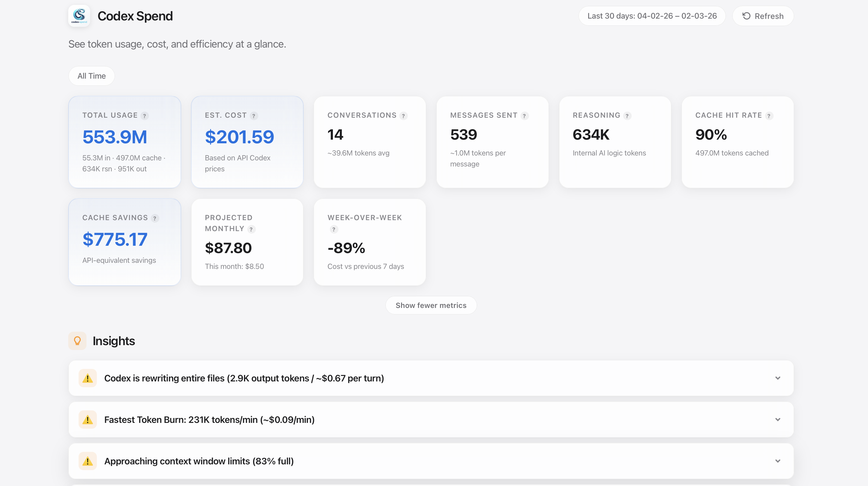Image resolution: width=868 pixels, height=486 pixels.
Task: Click Messages Sent question mark icon
Action: [524, 116]
